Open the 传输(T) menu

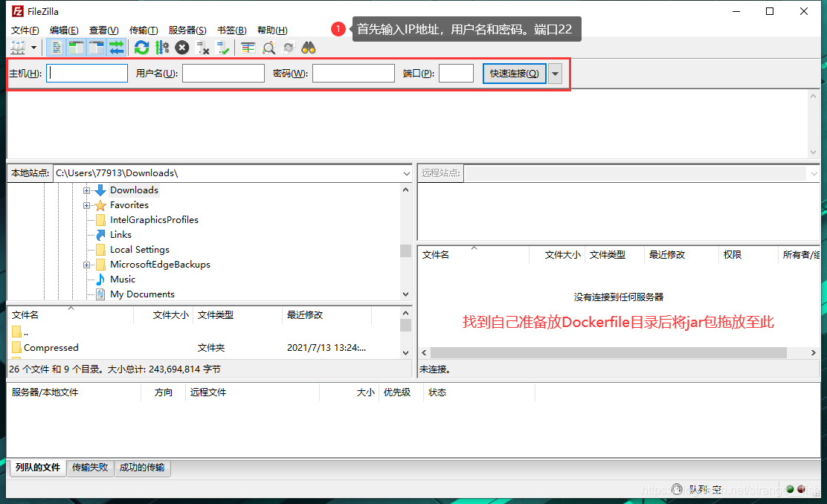(144, 30)
